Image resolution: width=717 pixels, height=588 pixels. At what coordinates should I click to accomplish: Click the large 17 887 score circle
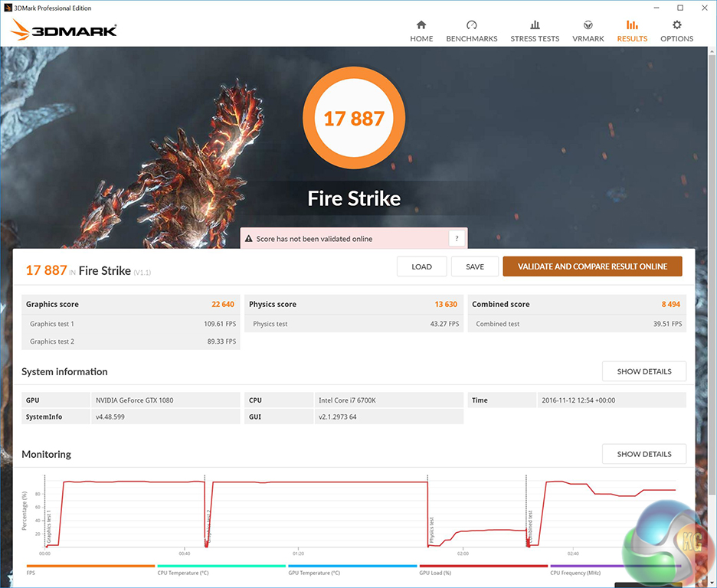pos(354,118)
